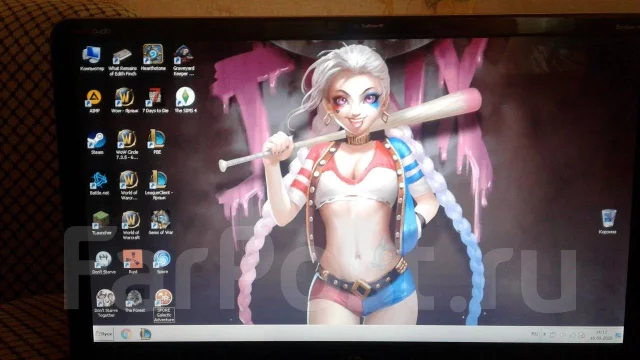Open the Корзина recycle bin
Screen dimensions: 640x360
pos(608,222)
